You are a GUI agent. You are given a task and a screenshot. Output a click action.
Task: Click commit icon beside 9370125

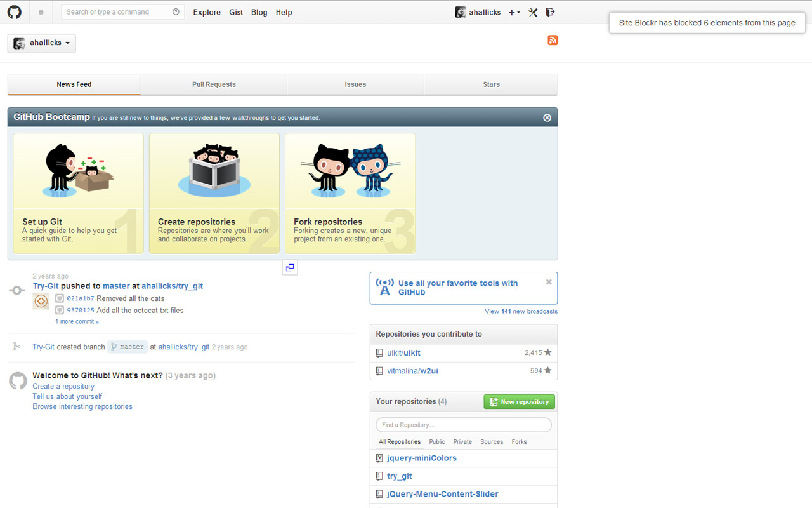click(x=60, y=311)
